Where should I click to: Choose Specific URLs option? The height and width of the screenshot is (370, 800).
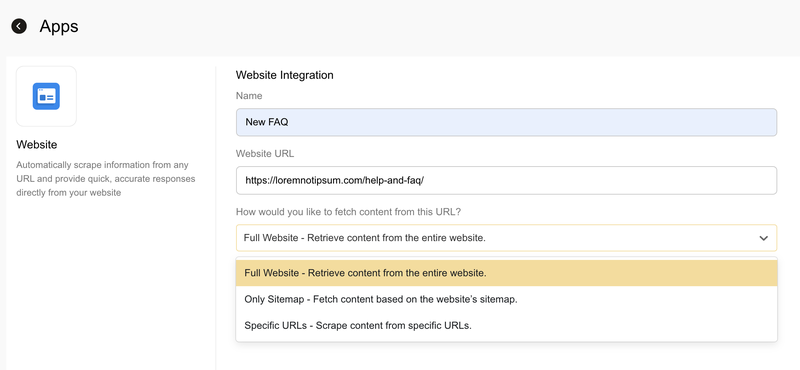(x=506, y=326)
